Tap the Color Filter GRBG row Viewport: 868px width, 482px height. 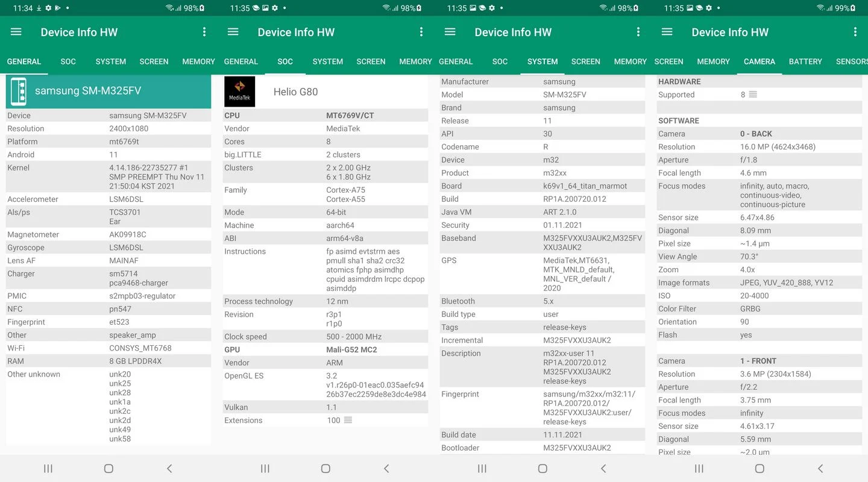coord(759,308)
